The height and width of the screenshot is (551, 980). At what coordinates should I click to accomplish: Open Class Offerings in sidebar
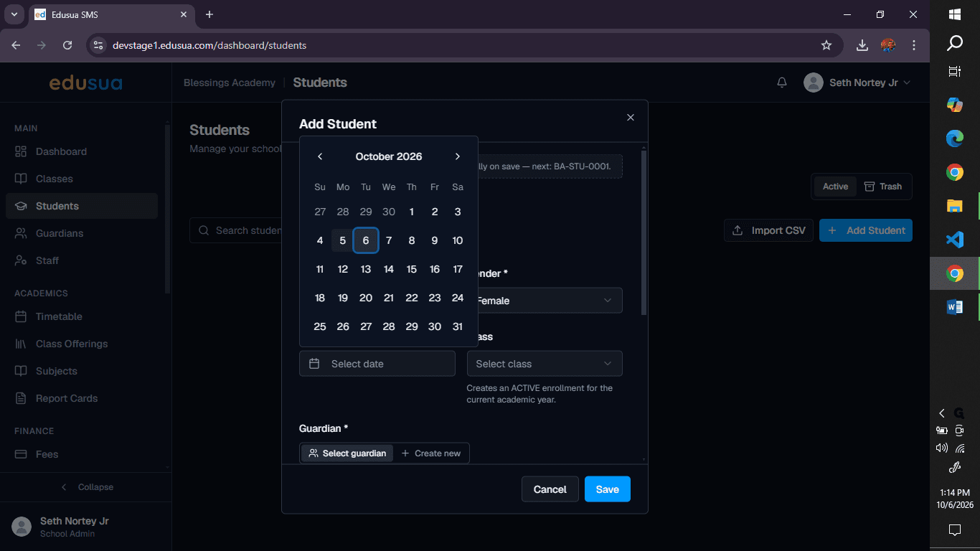[x=82, y=344]
